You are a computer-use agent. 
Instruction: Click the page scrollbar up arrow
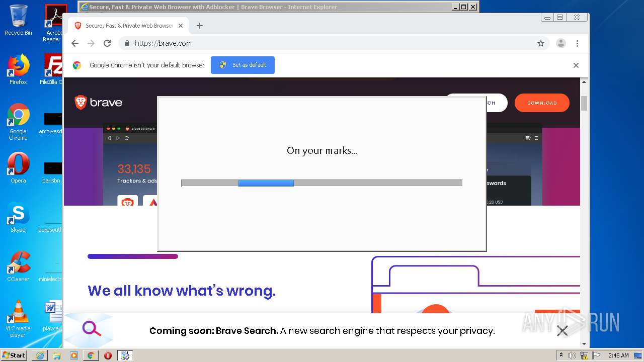584,82
